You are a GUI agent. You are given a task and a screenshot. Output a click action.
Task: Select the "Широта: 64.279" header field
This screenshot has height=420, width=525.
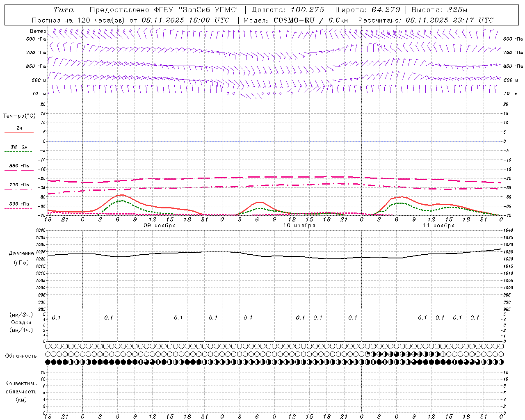367,10
